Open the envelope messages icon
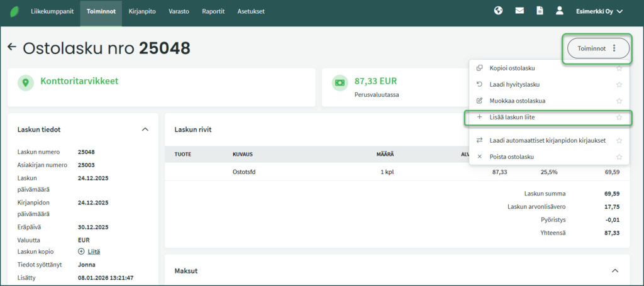The width and height of the screenshot is (644, 286). click(519, 11)
